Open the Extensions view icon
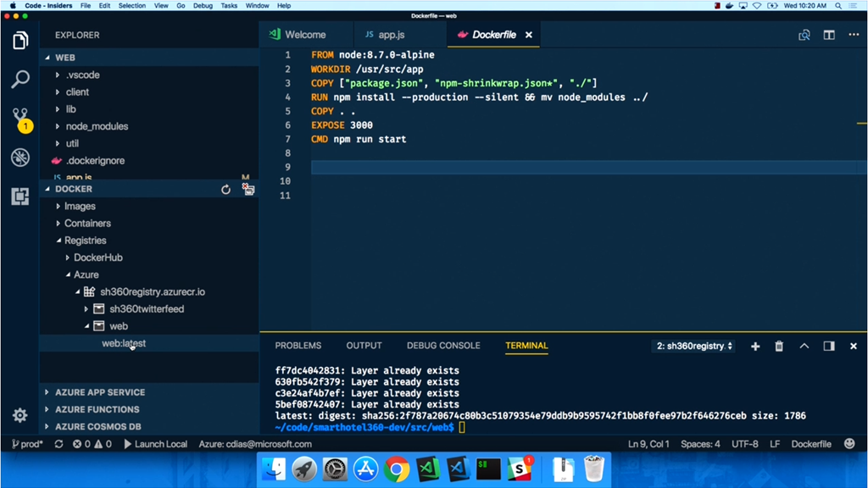This screenshot has width=868, height=488. coord(20,197)
